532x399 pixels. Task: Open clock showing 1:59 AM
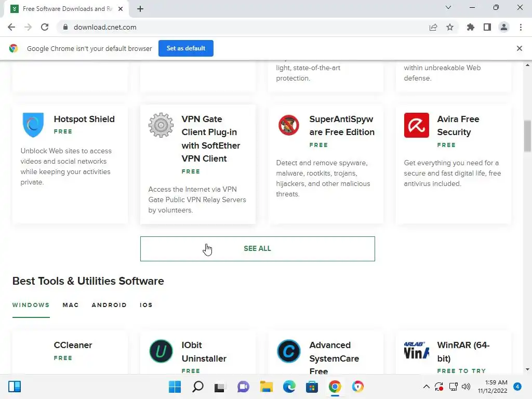[x=493, y=387]
